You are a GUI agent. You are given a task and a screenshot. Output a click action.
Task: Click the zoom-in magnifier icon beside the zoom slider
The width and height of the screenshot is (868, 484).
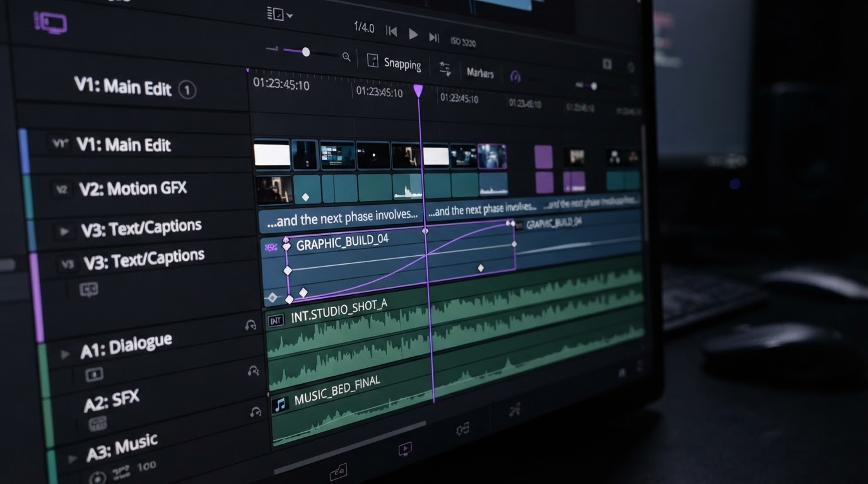(346, 57)
